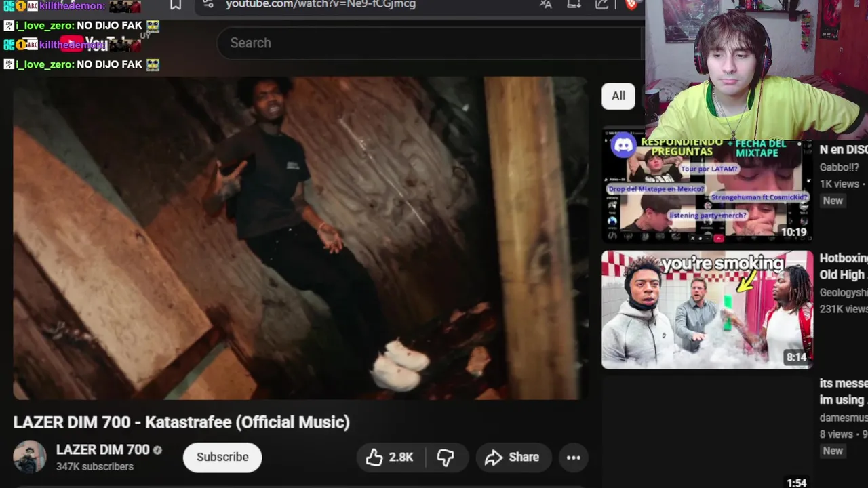868x488 pixels.
Task: Click the 231K views text
Action: coord(844,309)
